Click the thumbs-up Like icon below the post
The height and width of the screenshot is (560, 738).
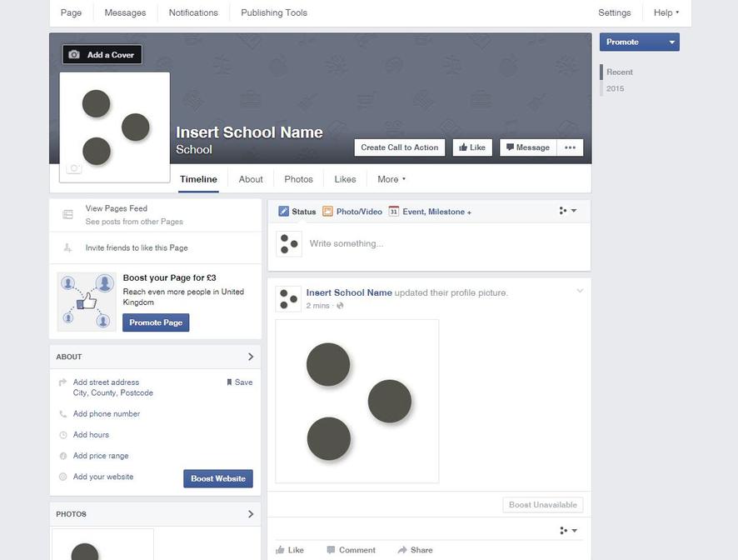pos(280,550)
